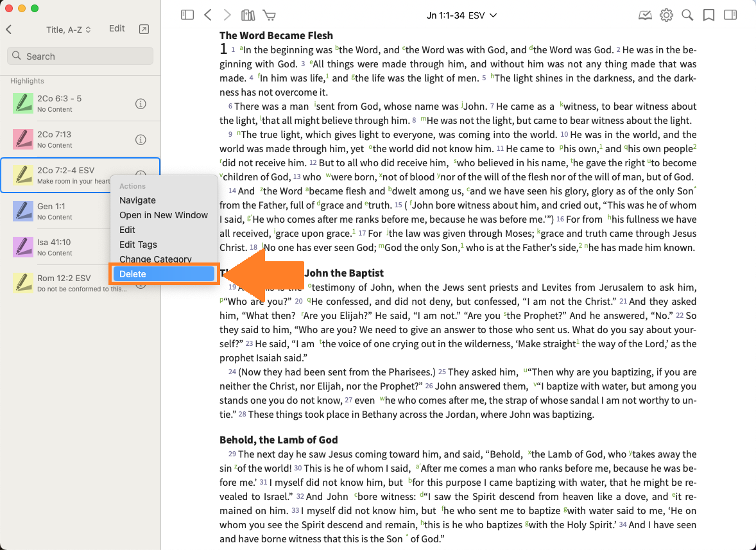Open the library books icon
Viewport: 756px width, 550px height.
tap(248, 15)
